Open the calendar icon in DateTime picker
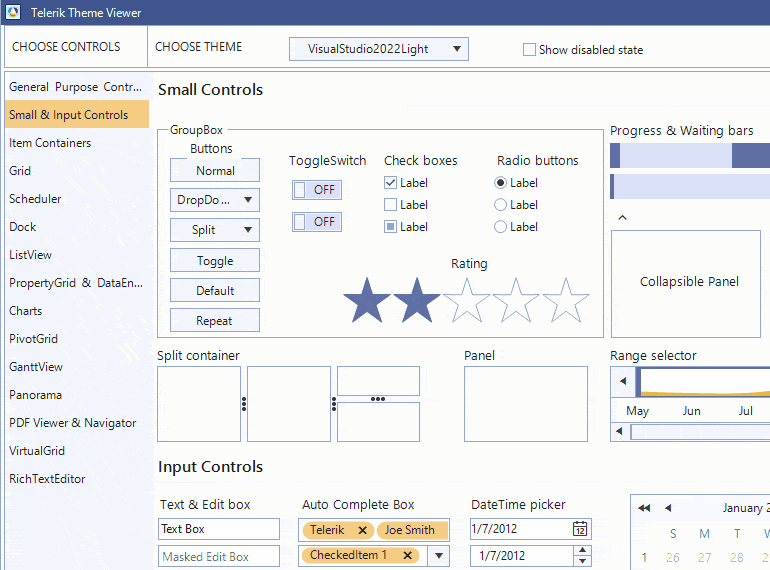770x570 pixels. coord(580,529)
